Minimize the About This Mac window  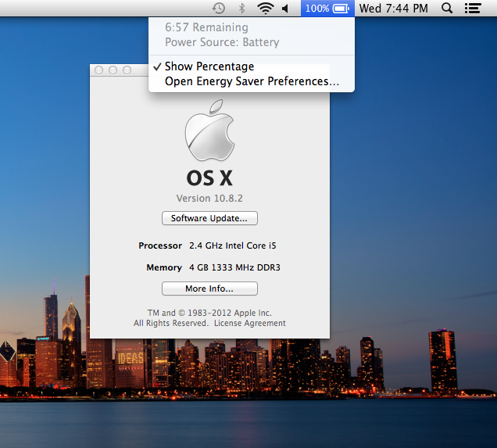pos(113,70)
